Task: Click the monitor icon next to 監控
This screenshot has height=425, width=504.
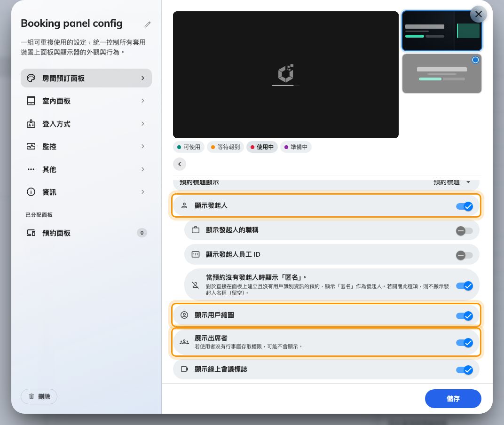Action: 31,146
